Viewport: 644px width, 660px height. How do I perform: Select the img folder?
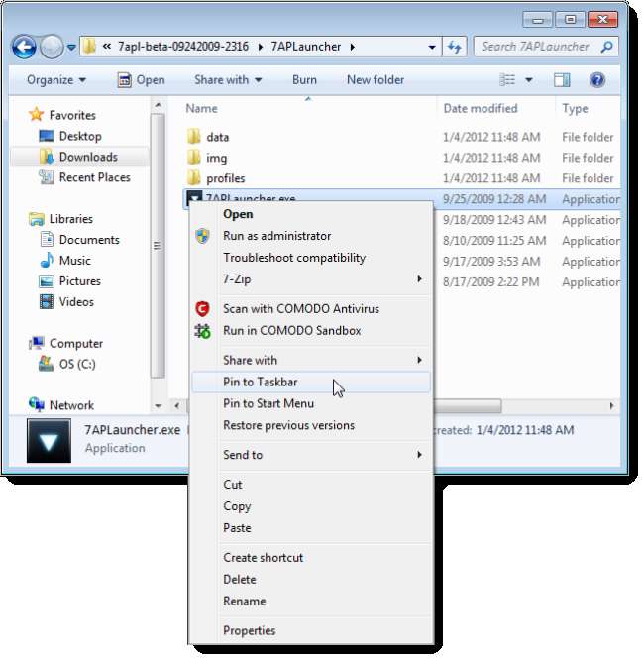[x=216, y=158]
